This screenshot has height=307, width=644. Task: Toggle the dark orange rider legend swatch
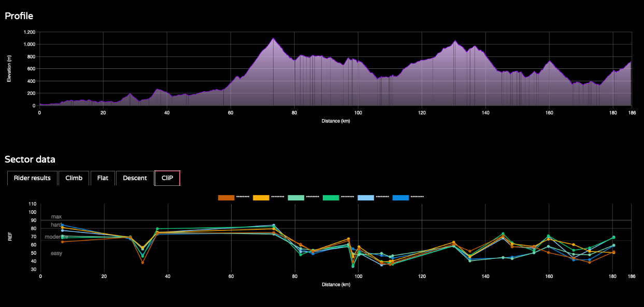(x=226, y=197)
